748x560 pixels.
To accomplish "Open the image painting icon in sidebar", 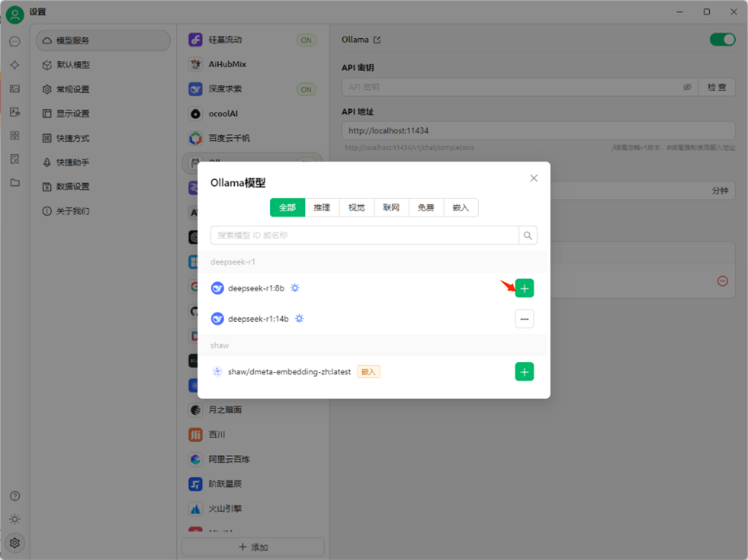I will coord(15,89).
